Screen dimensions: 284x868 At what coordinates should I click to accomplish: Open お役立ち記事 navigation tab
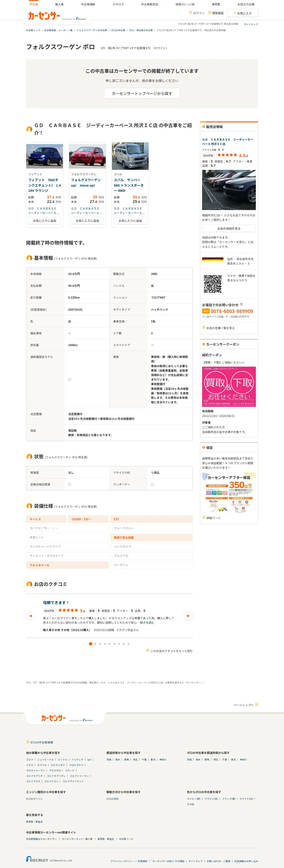246,4
